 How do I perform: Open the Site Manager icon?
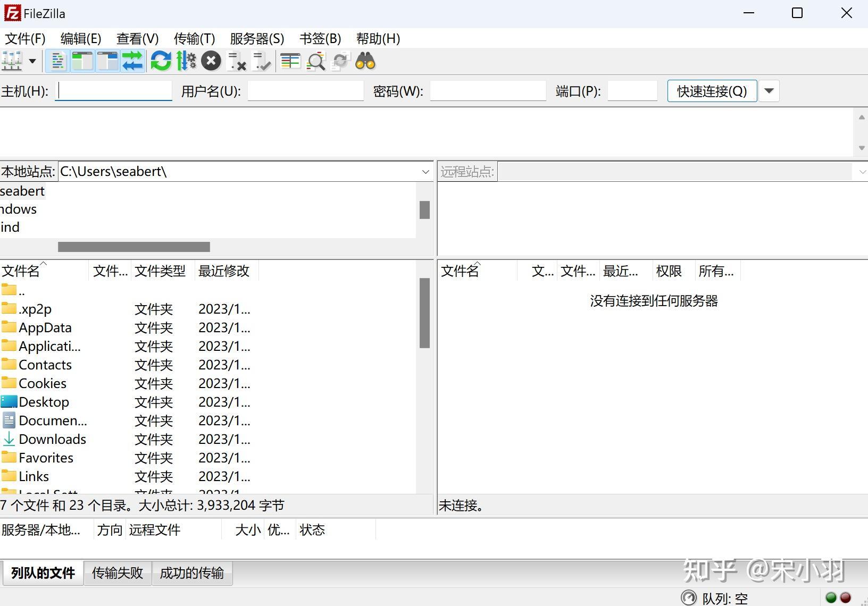12,61
